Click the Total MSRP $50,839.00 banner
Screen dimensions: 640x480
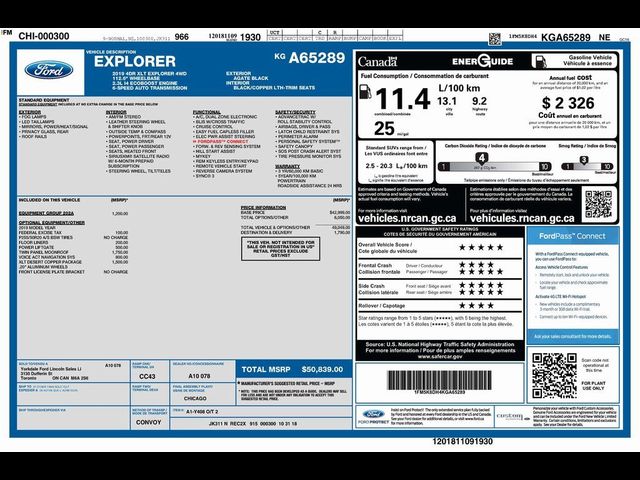tap(293, 369)
